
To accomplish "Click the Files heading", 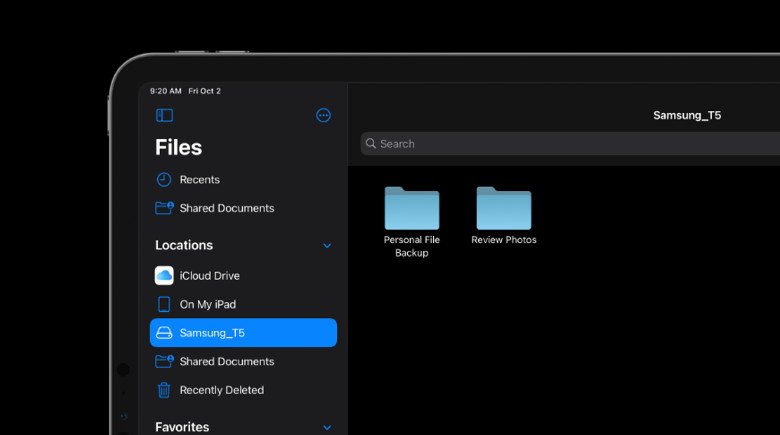I will pos(179,147).
